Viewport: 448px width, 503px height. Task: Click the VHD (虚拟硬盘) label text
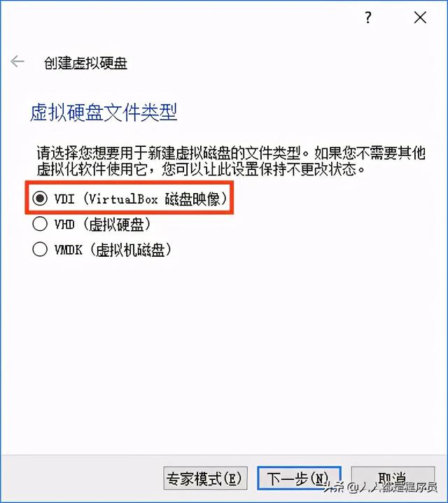[x=102, y=225]
